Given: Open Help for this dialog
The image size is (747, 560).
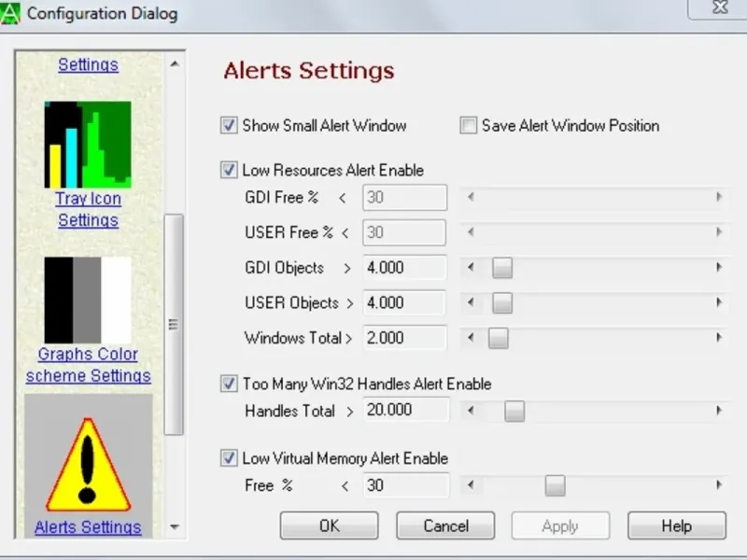Looking at the screenshot, I should pos(677,525).
